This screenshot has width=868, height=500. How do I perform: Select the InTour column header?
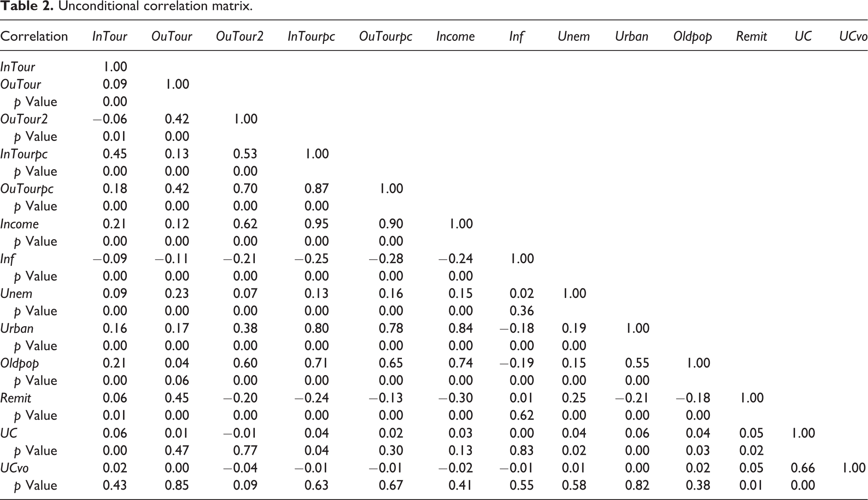point(110,36)
